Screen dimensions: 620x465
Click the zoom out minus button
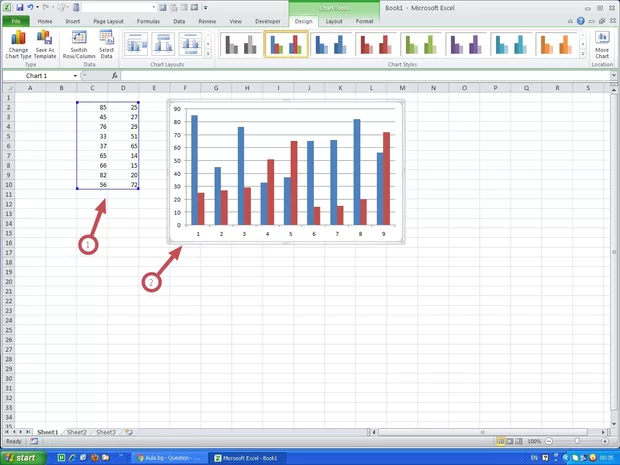549,441
